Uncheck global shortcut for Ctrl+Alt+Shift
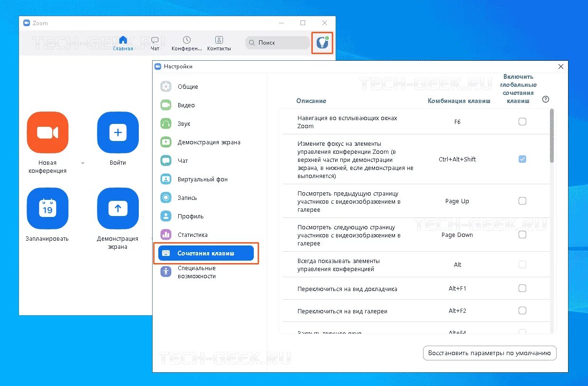The height and width of the screenshot is (386, 588). click(522, 159)
